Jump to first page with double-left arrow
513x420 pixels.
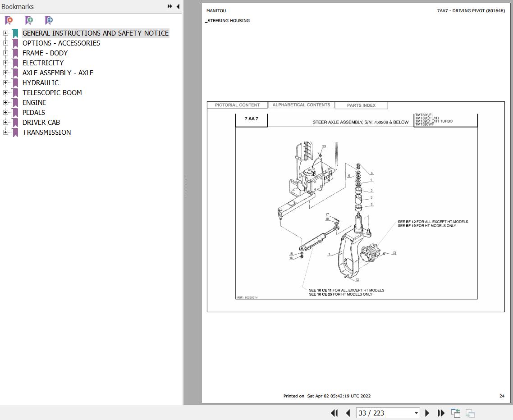coord(334,413)
